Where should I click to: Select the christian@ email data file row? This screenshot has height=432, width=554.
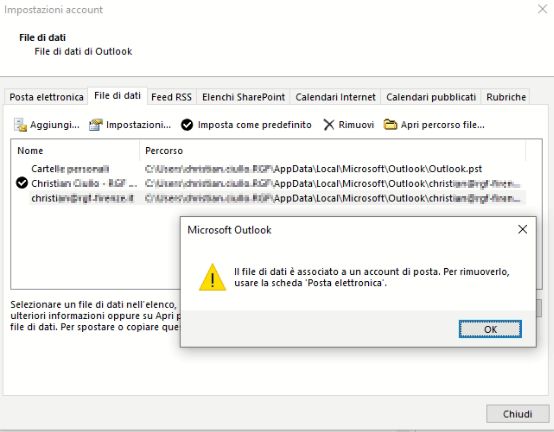point(269,198)
